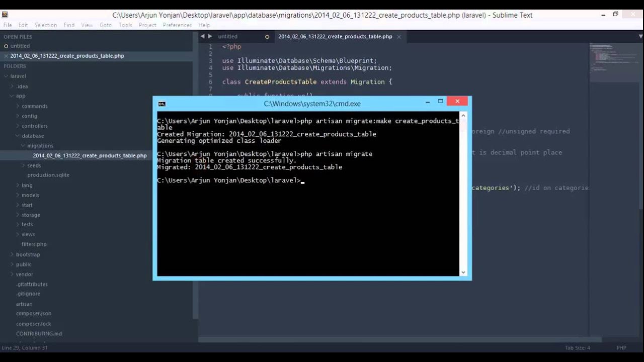This screenshot has height=362, width=644.
Task: Click the Sublime Text title bar icon
Action: tap(5, 15)
